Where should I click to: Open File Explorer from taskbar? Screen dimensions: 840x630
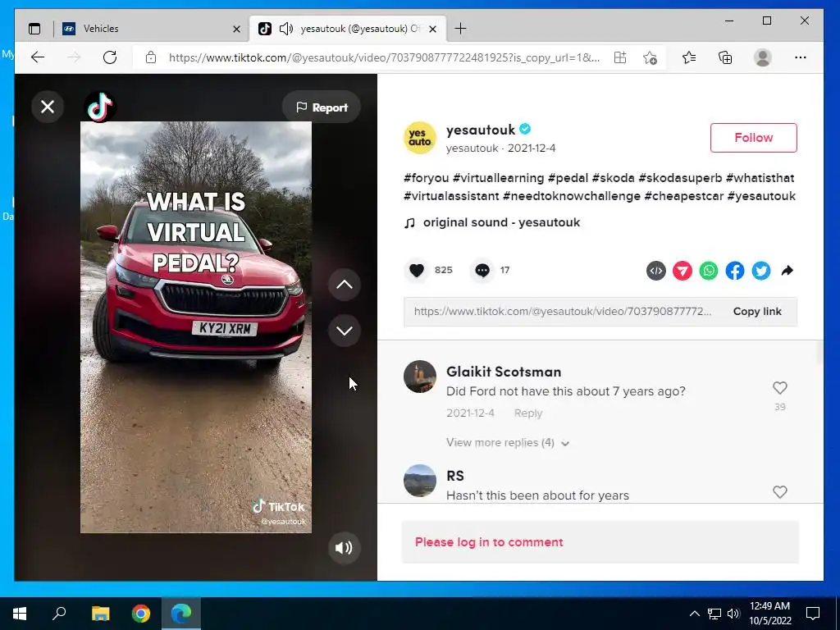tap(100, 614)
